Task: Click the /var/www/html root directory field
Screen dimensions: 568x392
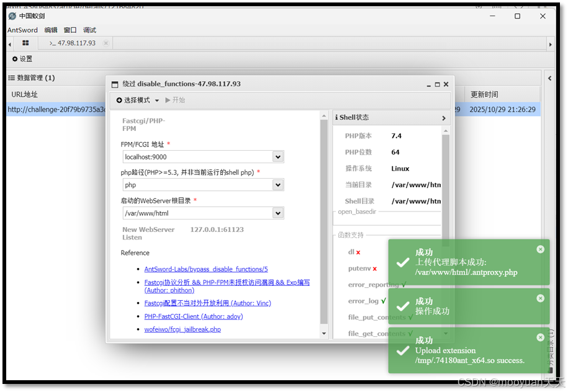Action: 198,213
